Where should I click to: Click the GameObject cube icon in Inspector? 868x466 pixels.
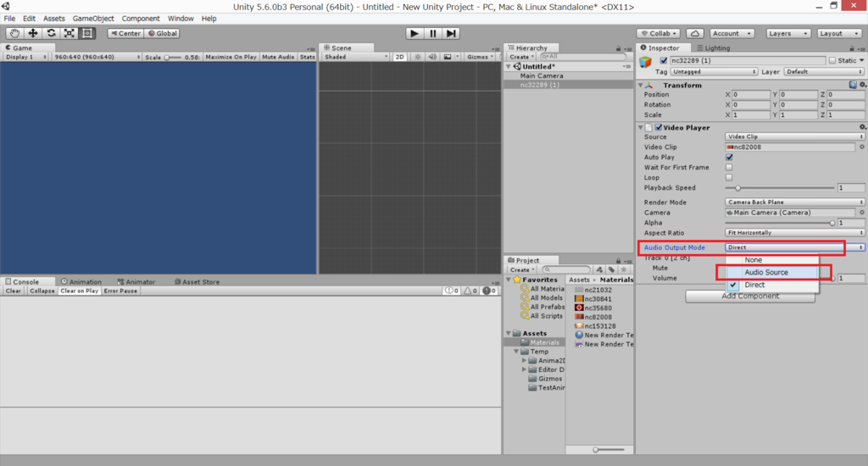(645, 62)
